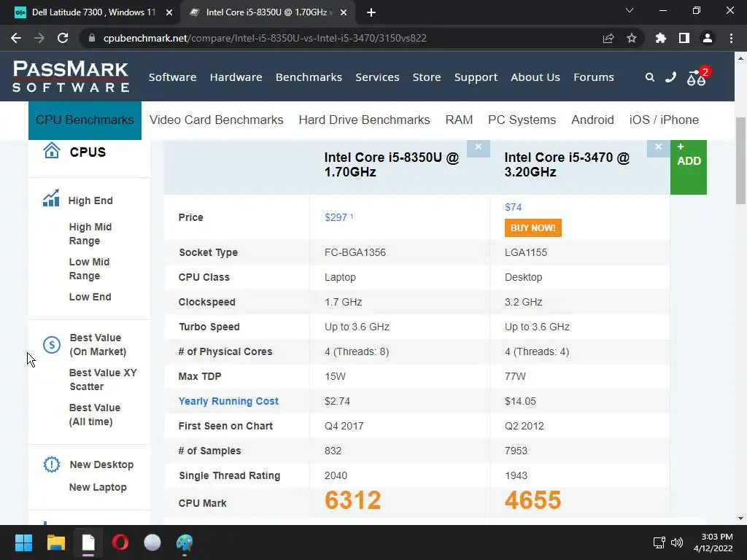Open the Store menu item
The width and height of the screenshot is (747, 560).
(426, 77)
